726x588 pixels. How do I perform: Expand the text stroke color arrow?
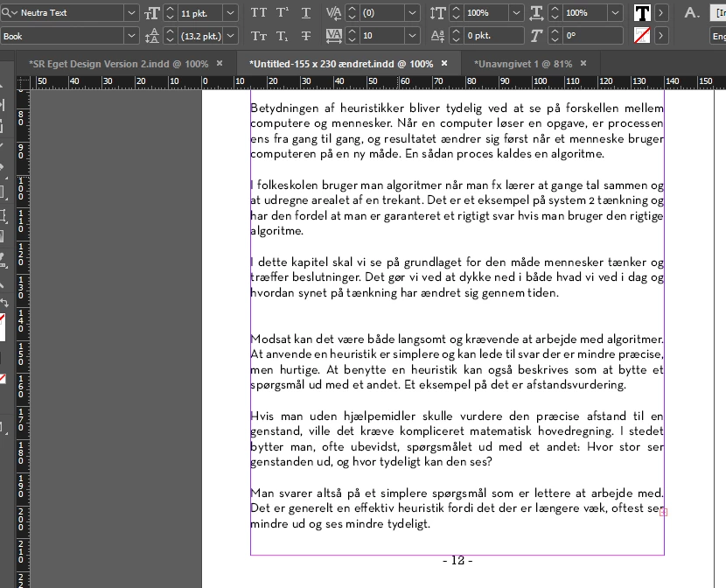coord(661,36)
